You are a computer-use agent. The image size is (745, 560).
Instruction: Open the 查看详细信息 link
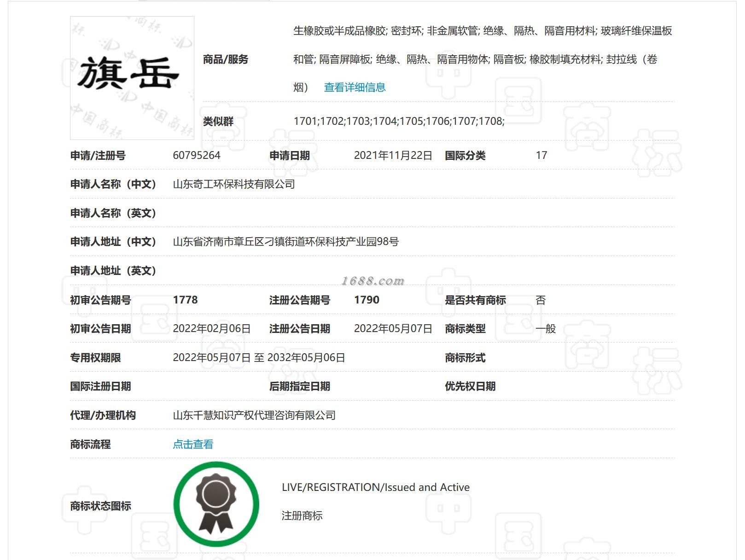coord(355,87)
